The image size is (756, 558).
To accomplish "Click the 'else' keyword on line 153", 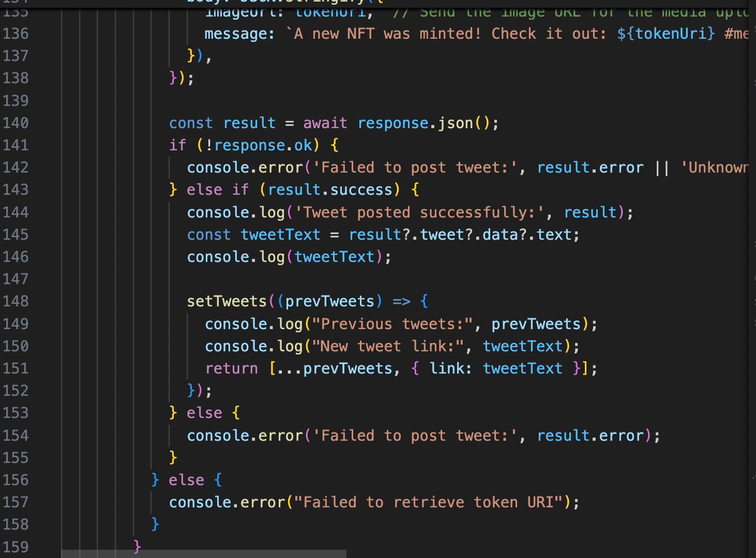I will 204,413.
